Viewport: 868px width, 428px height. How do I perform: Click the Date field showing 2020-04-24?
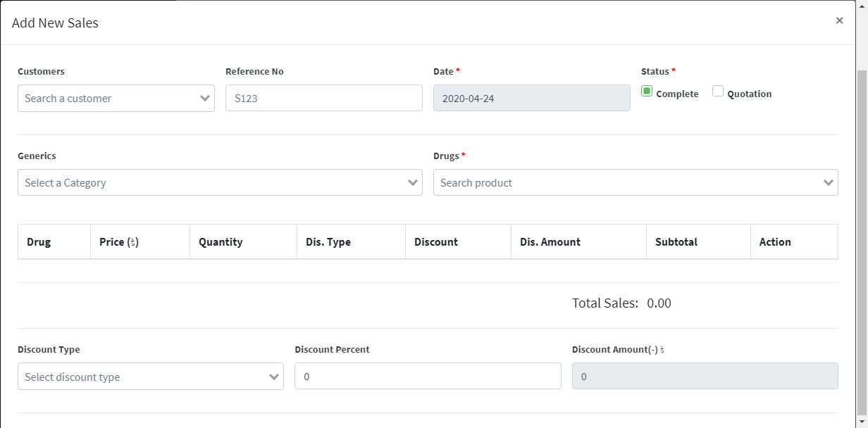point(531,99)
